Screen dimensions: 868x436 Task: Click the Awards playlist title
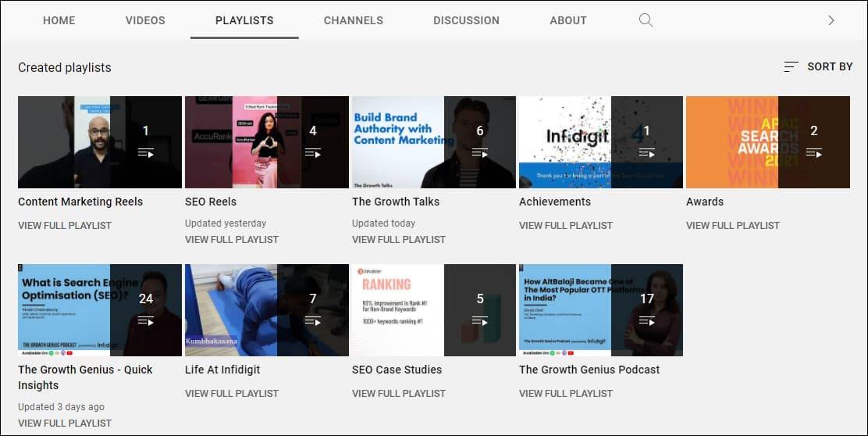[705, 202]
